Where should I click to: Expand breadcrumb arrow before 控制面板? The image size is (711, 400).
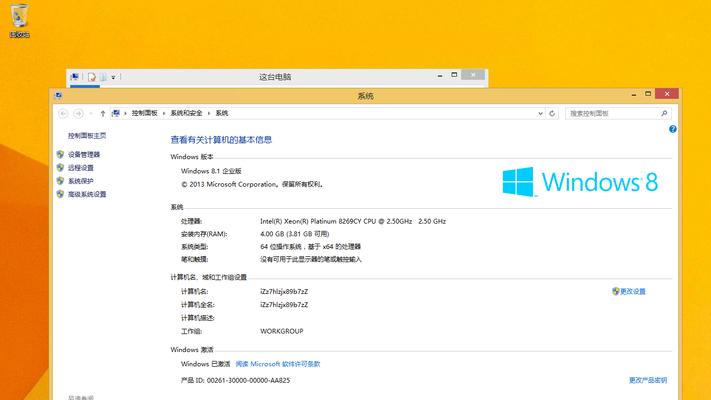tap(125, 113)
